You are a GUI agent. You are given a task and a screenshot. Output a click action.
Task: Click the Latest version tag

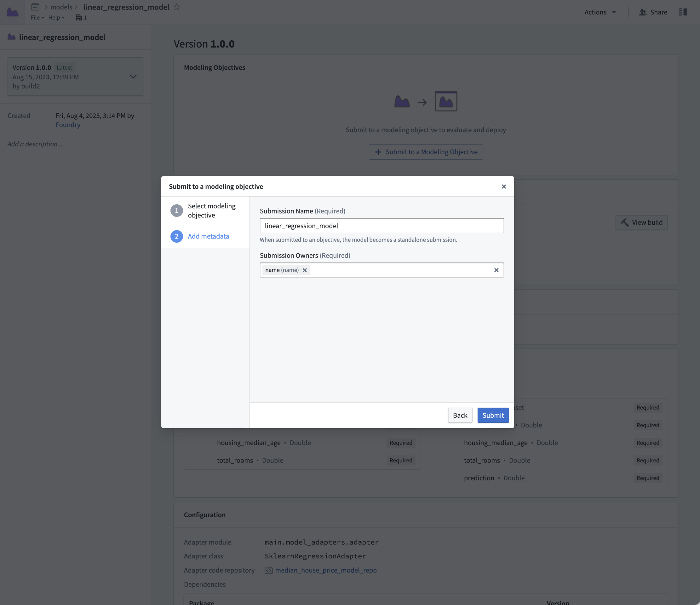point(64,68)
